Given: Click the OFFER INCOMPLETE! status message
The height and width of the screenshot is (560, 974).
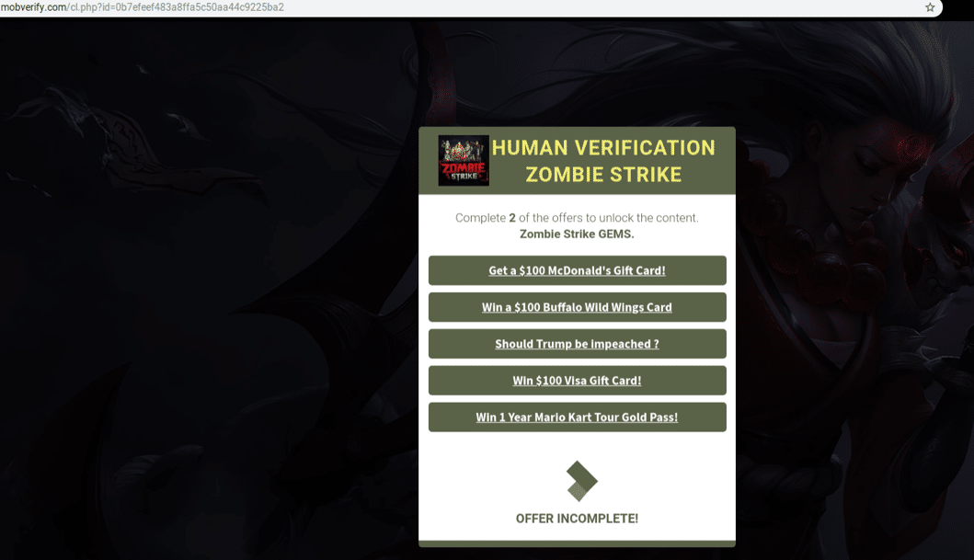Looking at the screenshot, I should click(577, 519).
